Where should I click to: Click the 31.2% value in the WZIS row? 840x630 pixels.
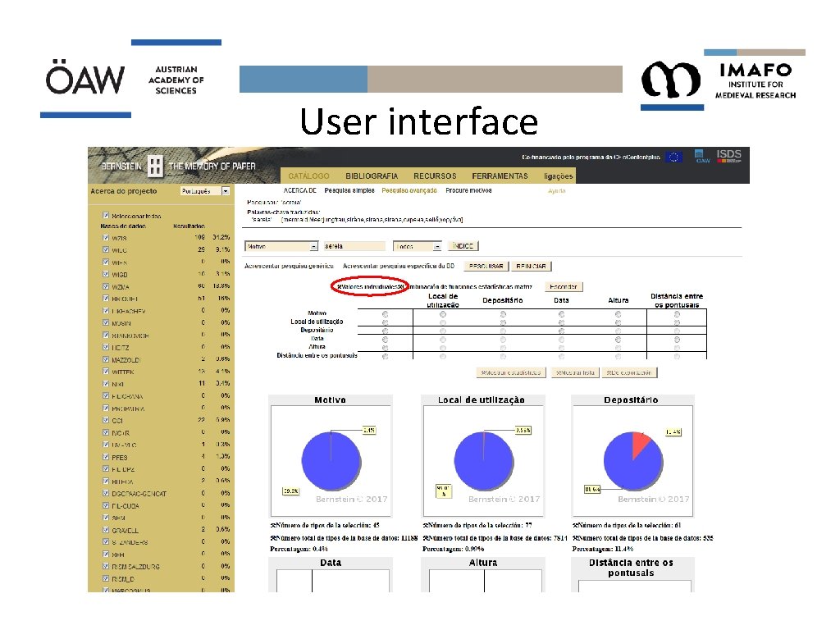[221, 237]
